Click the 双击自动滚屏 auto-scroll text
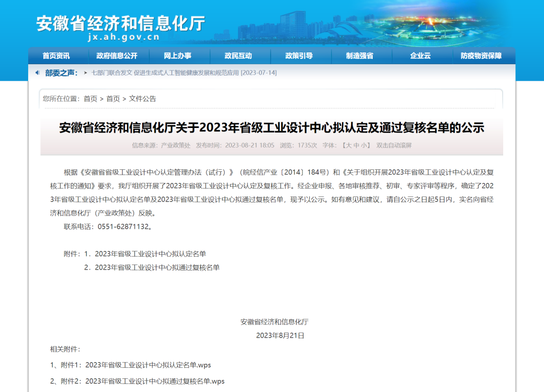This screenshot has width=544, height=392. 394,145
